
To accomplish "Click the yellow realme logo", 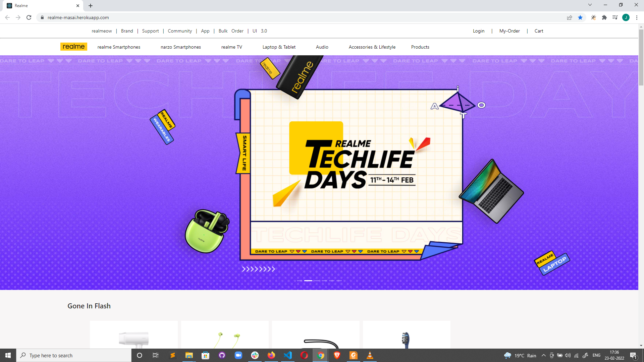I will click(73, 47).
